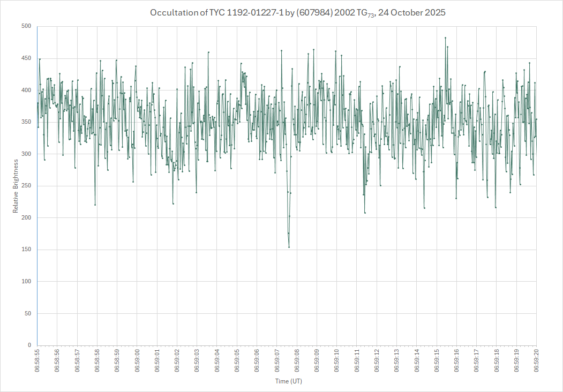Viewport: 563px width, 392px height.
Task: Click the 500 label on the y-axis
Action: point(26,26)
